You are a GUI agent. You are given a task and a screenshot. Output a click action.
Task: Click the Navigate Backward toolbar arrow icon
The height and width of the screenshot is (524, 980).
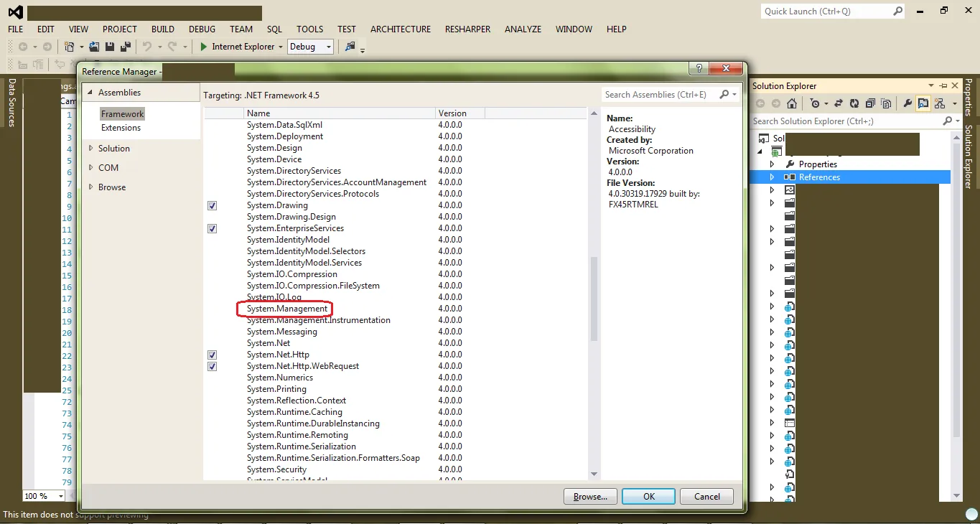(23, 47)
